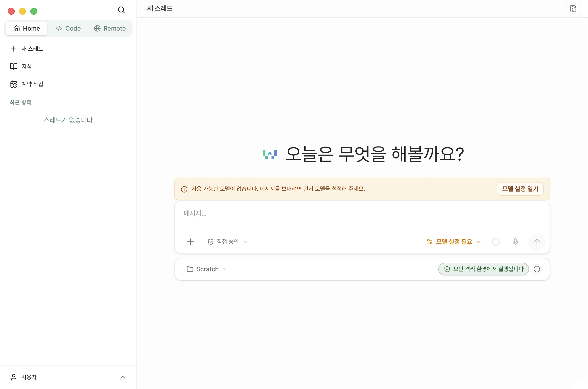Expand the 사용자 menu chevron

point(123,377)
